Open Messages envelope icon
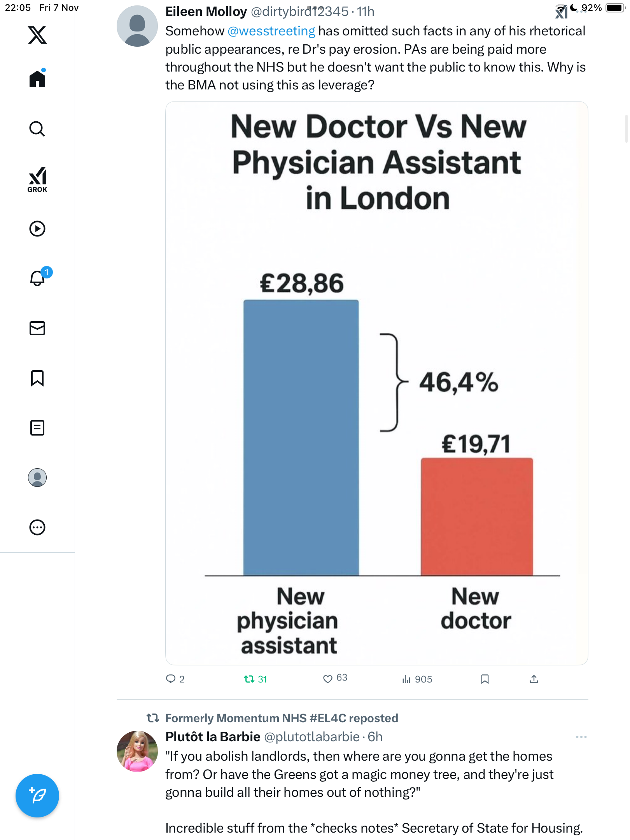630x840 pixels. coord(37,328)
